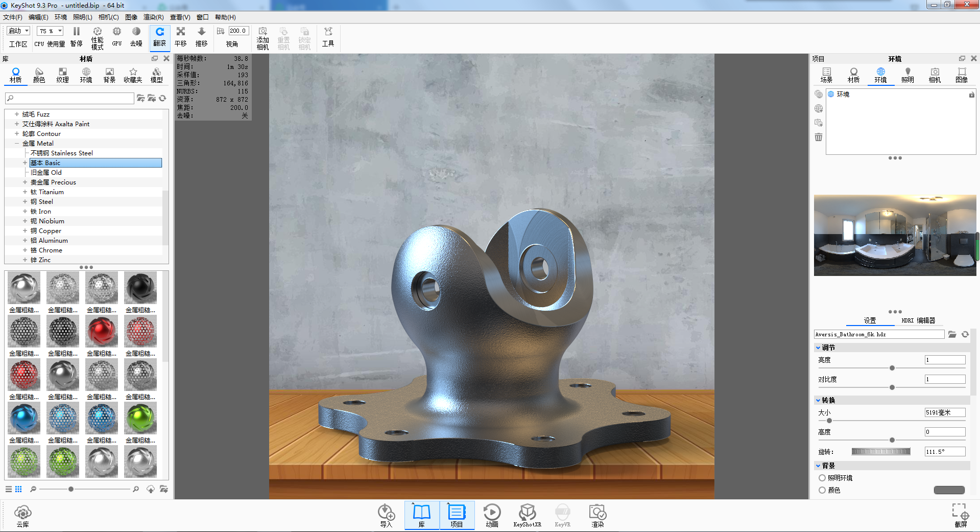Open the HDZ file browse folder icon
This screenshot has height=532, width=980.
coord(952,334)
